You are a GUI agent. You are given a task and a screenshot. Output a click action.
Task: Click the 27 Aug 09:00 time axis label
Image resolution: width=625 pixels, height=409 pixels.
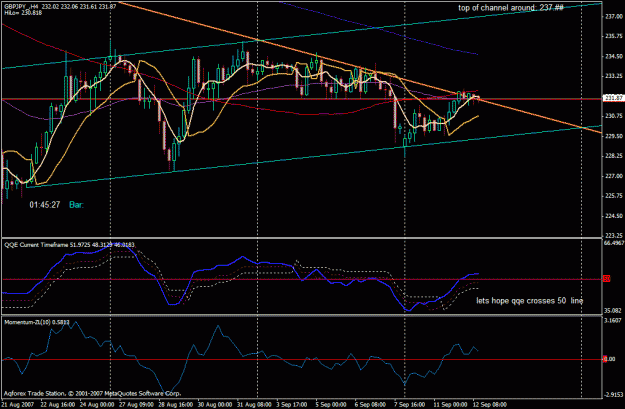[x=137, y=404]
